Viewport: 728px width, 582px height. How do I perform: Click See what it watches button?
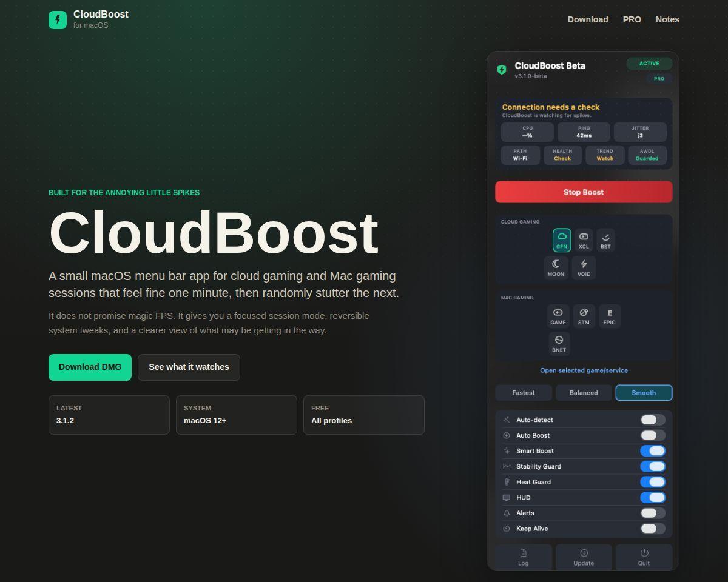189,367
